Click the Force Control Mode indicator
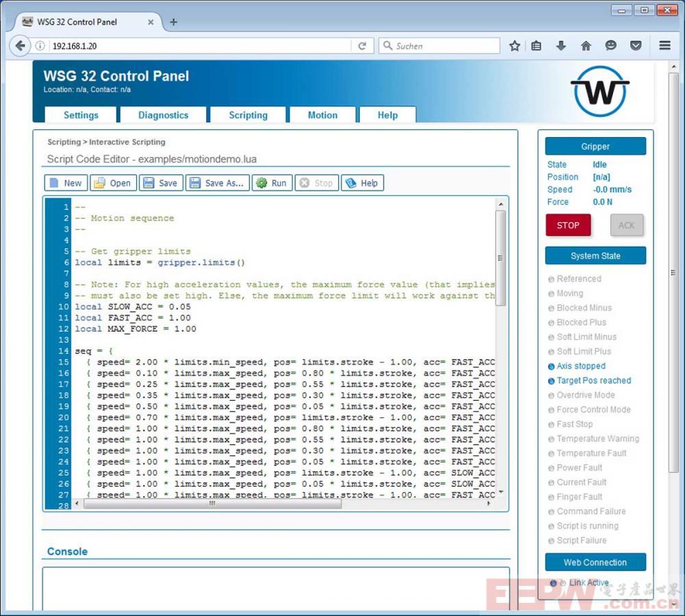685x616 pixels. pyautogui.click(x=590, y=410)
